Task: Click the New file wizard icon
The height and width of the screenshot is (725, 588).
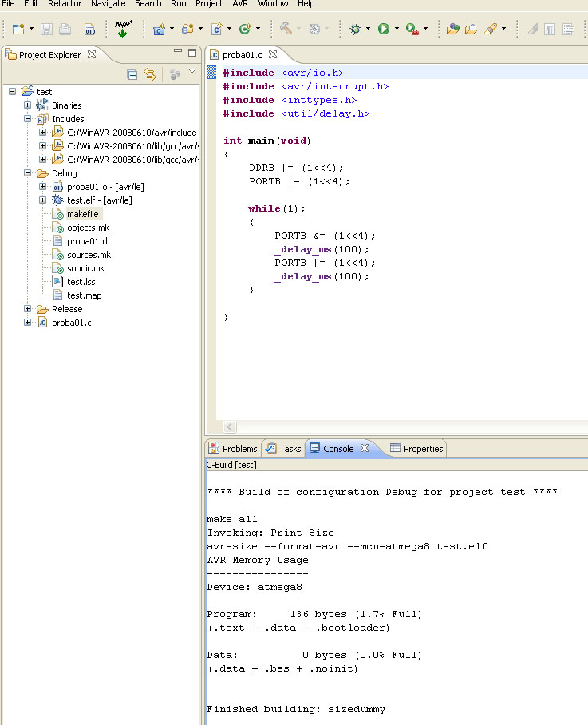Action: tap(18, 29)
